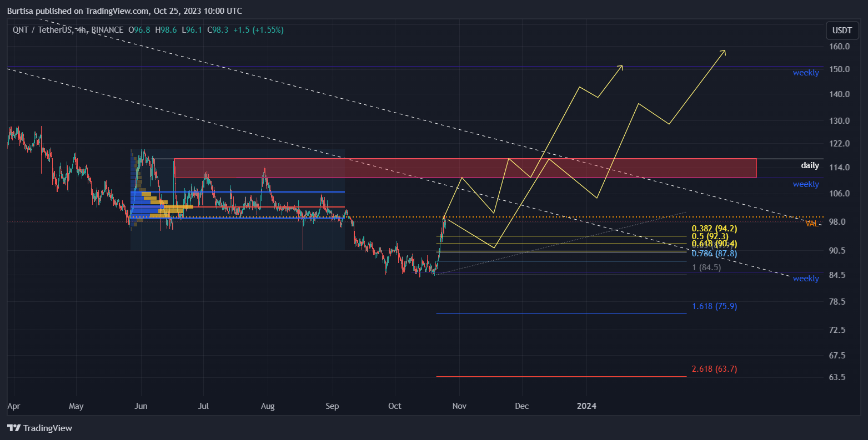Click Jul on the time axis
The image size is (868, 440).
(x=203, y=406)
